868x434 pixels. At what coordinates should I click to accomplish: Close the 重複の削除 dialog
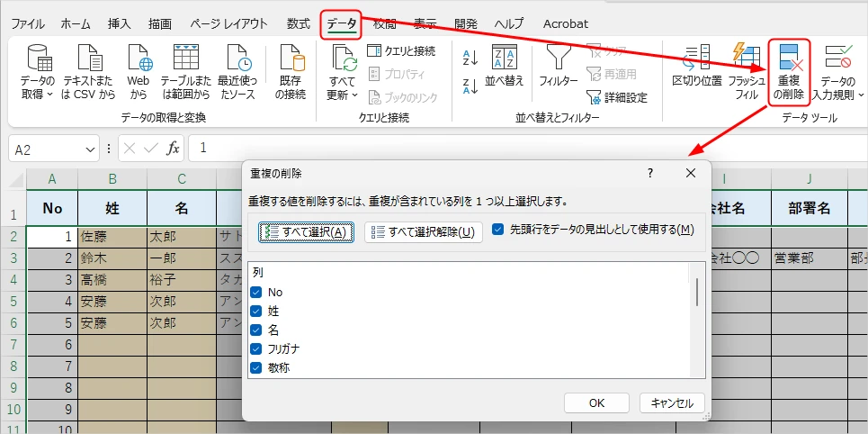click(690, 173)
